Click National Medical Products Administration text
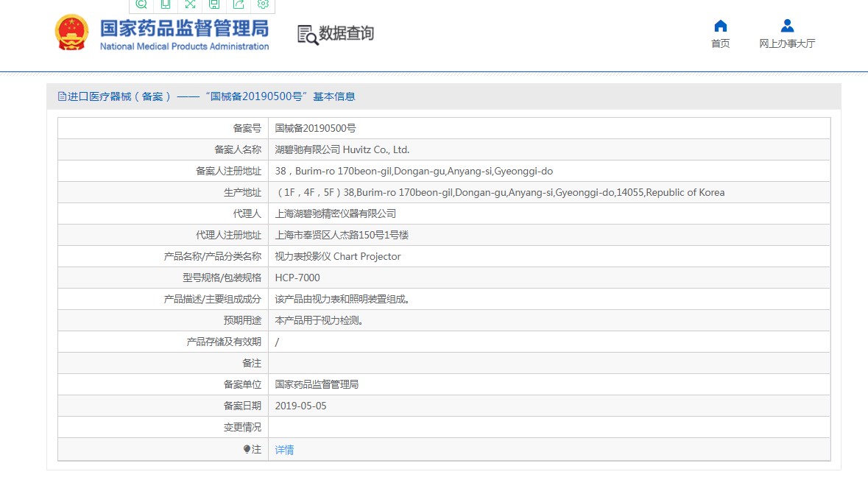 (x=184, y=46)
